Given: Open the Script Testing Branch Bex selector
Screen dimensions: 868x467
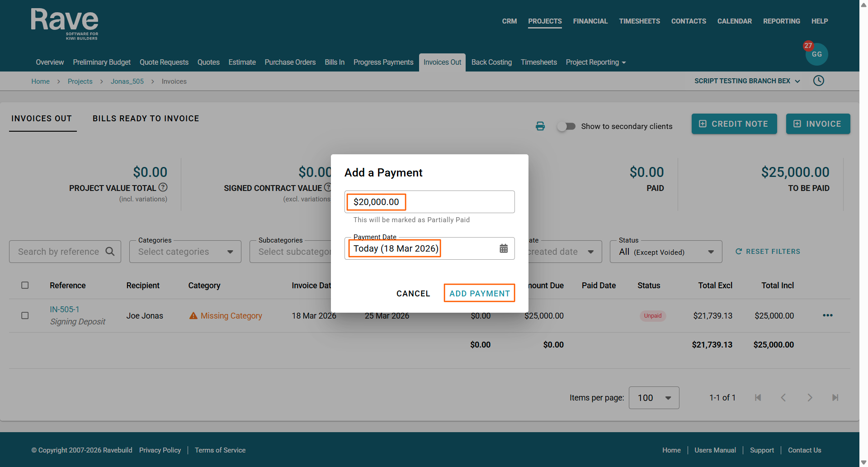Looking at the screenshot, I should (747, 81).
